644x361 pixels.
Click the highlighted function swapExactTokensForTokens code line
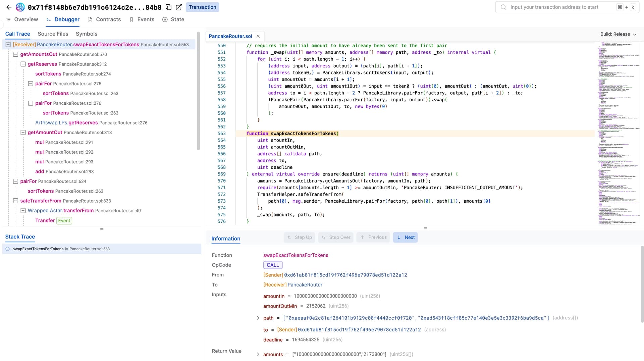coord(415,134)
